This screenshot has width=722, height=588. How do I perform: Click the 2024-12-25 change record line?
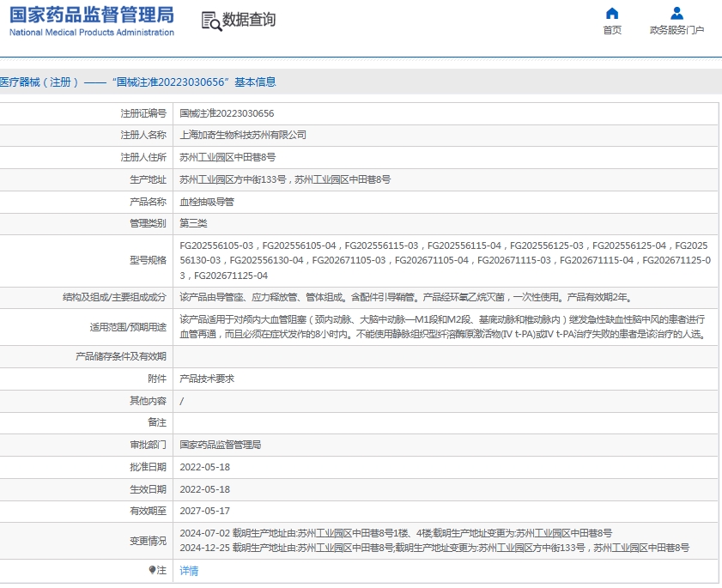point(434,548)
